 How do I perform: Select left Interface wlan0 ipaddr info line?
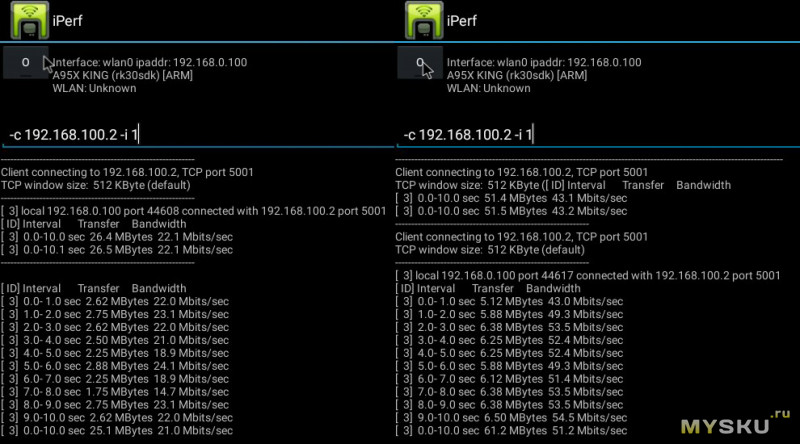(150, 62)
